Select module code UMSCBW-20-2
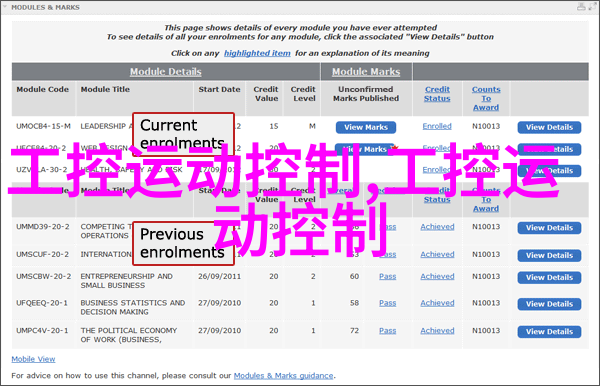 click(43, 276)
